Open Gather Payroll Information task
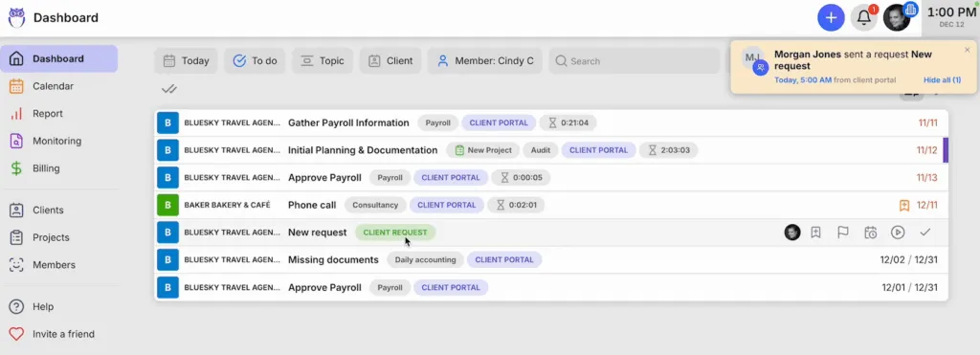The width and height of the screenshot is (980, 355). click(x=348, y=123)
